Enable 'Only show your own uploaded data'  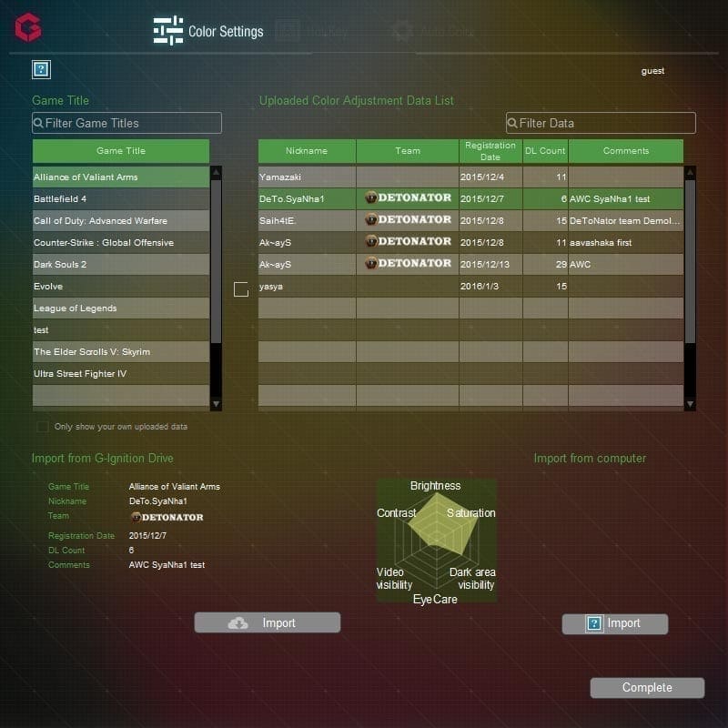click(x=43, y=426)
